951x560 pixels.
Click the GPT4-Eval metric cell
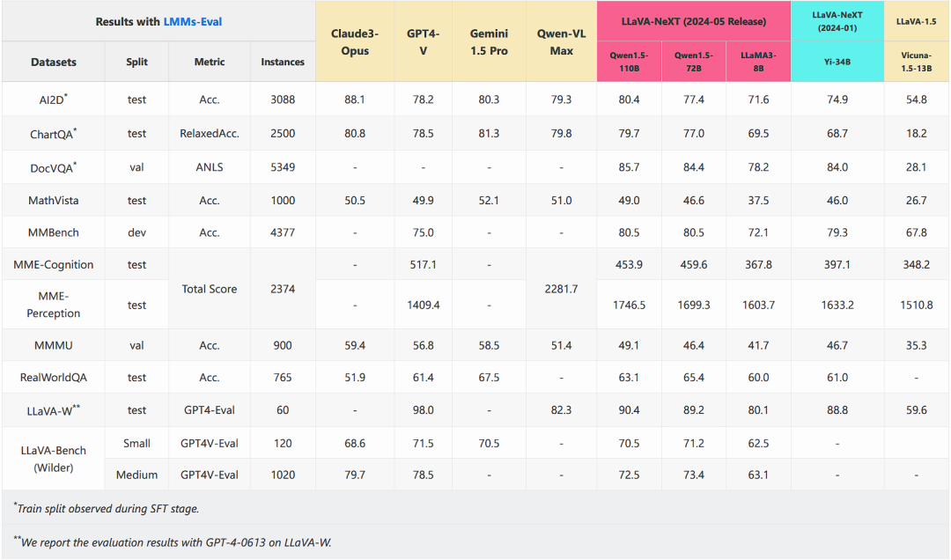[210, 410]
